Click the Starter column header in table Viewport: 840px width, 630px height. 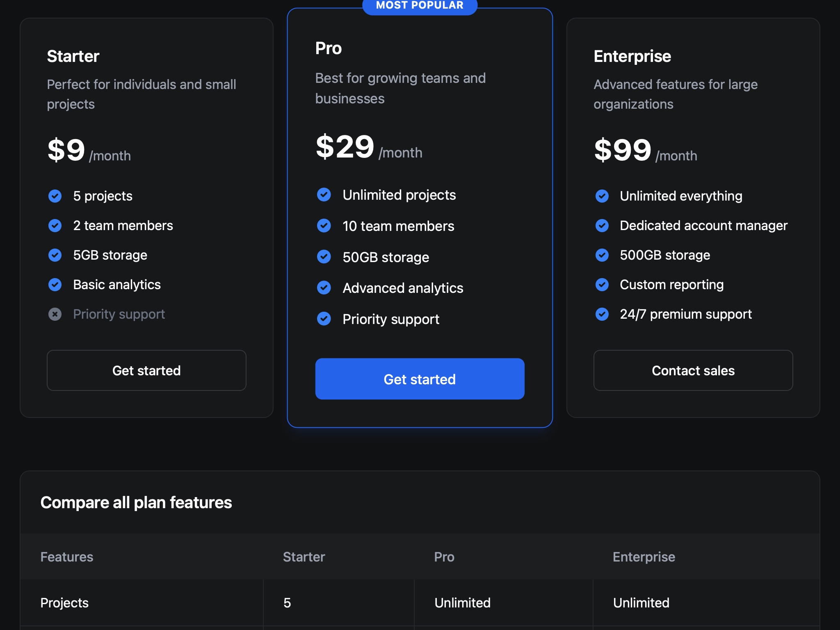(304, 557)
